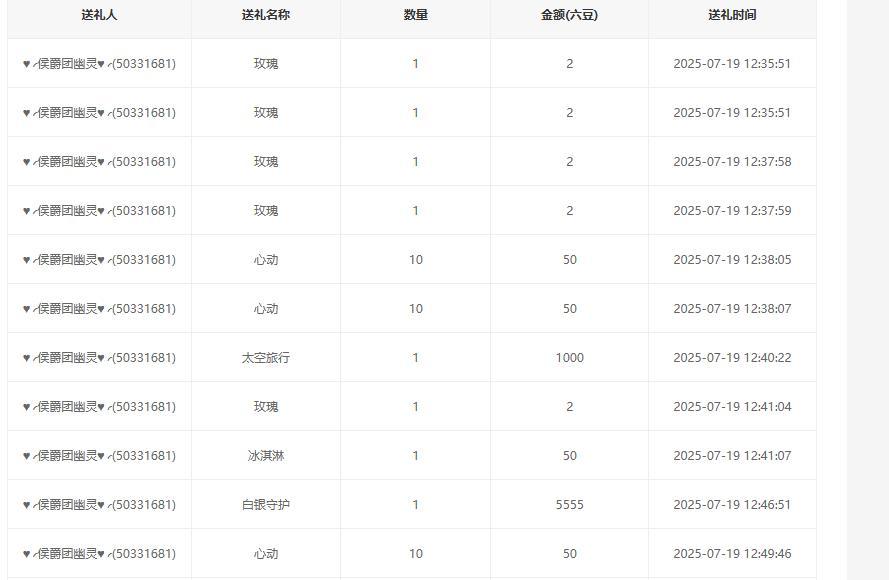Click sender name in the 12:40:22 row
This screenshot has width=889, height=580.
[x=99, y=358]
